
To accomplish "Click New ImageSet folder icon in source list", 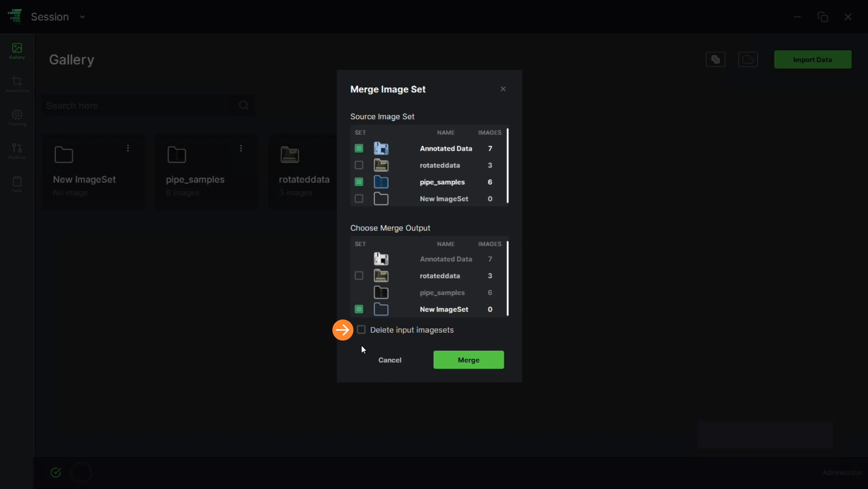I will point(381,199).
